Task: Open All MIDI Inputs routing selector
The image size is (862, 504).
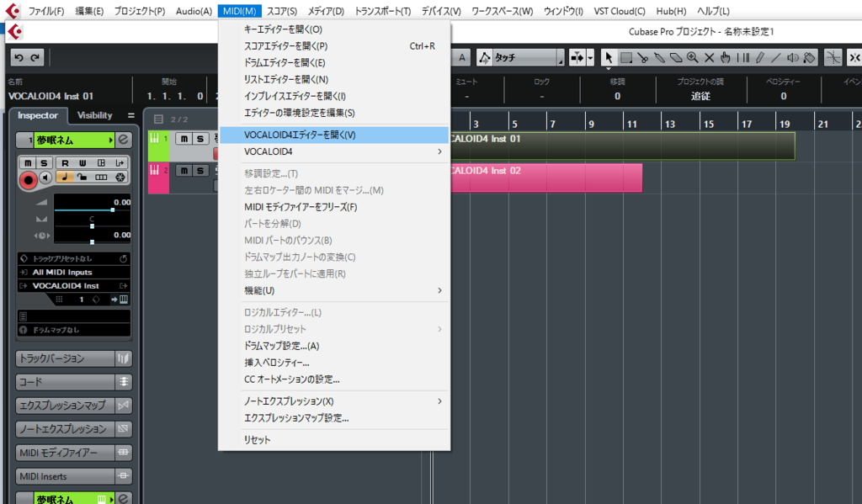Action: [x=74, y=272]
